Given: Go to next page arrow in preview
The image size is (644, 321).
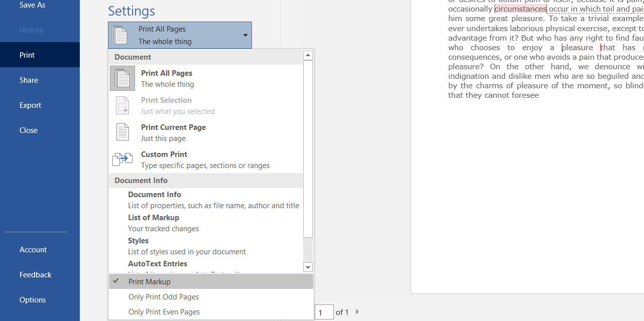Looking at the screenshot, I should pyautogui.click(x=357, y=312).
